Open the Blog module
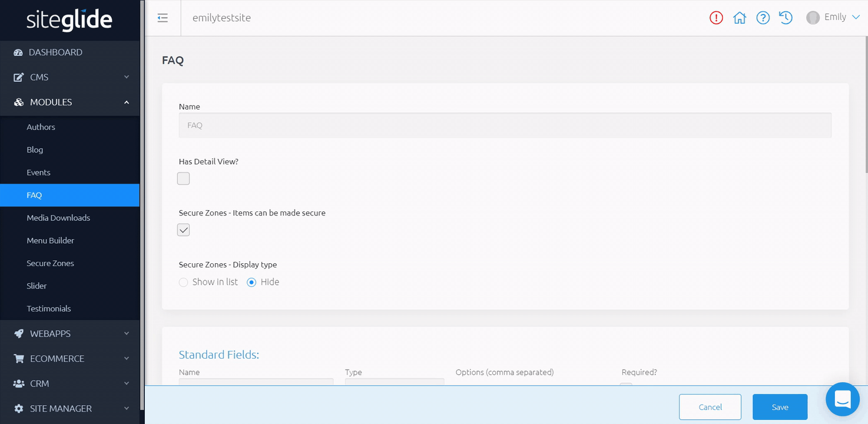Viewport: 868px width, 424px height. click(x=35, y=150)
